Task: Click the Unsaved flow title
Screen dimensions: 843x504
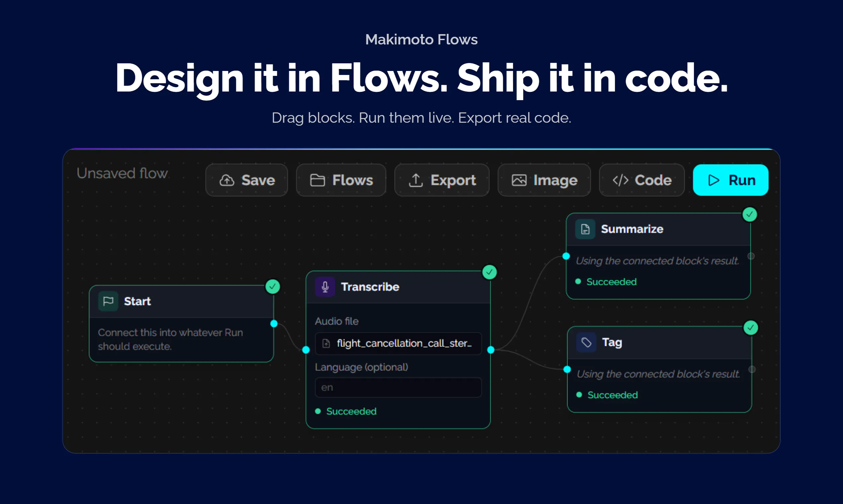Action: (x=122, y=173)
